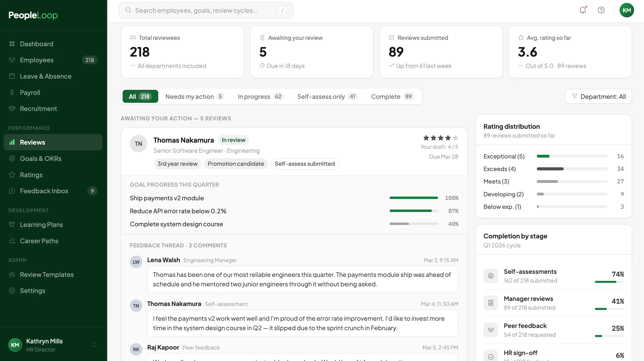This screenshot has height=361, width=644.
Task: Click the 3rd year review tag
Action: (x=177, y=164)
